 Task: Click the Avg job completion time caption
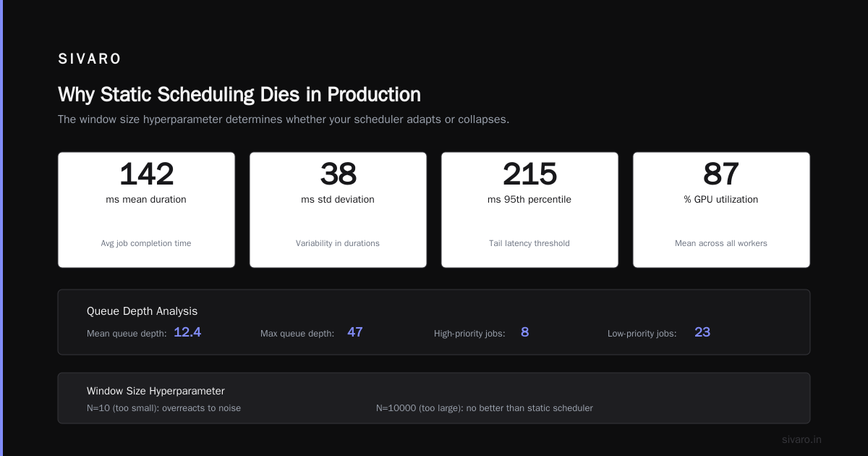[x=146, y=243]
